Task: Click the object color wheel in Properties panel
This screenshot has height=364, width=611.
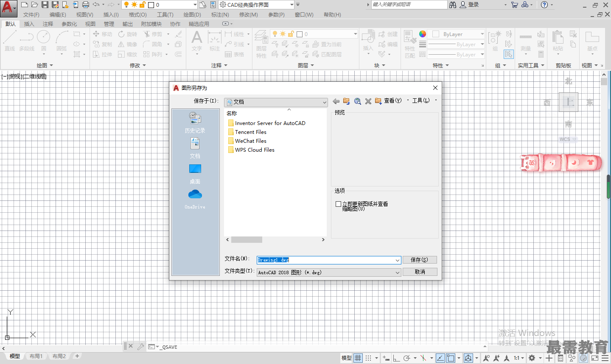Action: tap(423, 34)
